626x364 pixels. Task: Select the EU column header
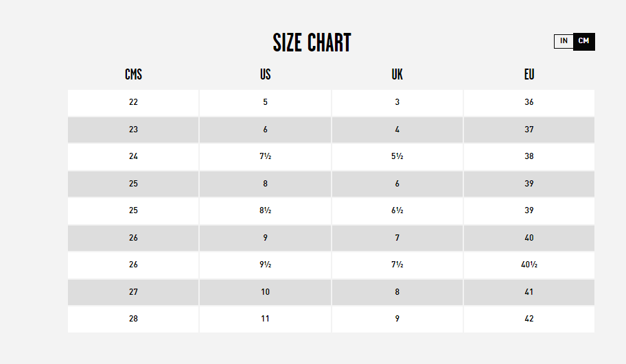[x=529, y=75]
